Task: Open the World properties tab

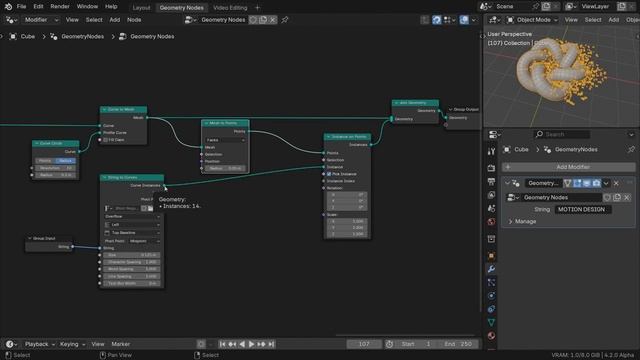Action: pyautogui.click(x=491, y=222)
